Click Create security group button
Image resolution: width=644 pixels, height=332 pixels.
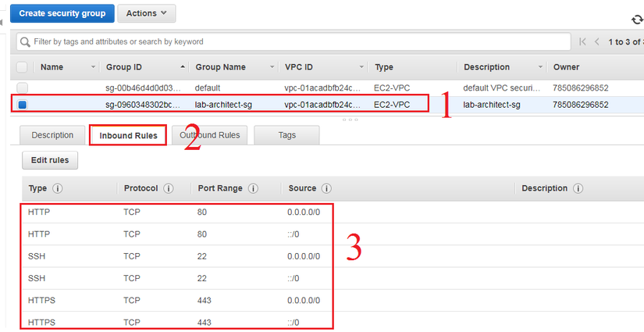(x=62, y=13)
